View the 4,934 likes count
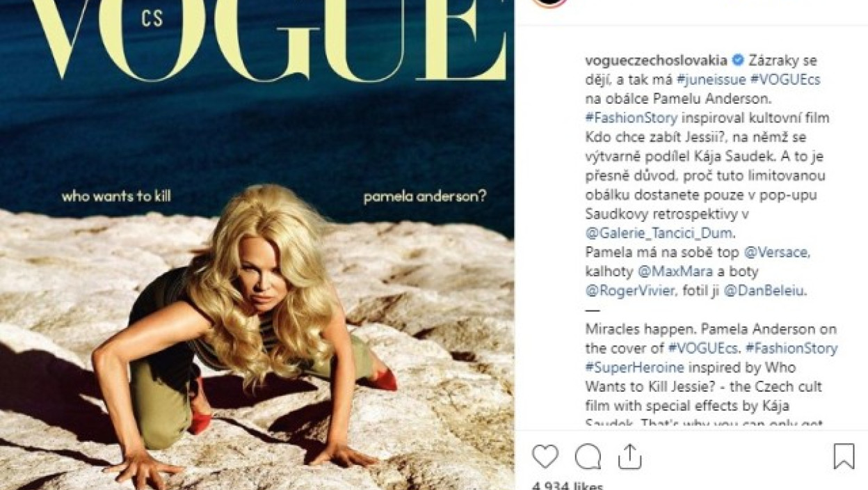 click(x=568, y=485)
